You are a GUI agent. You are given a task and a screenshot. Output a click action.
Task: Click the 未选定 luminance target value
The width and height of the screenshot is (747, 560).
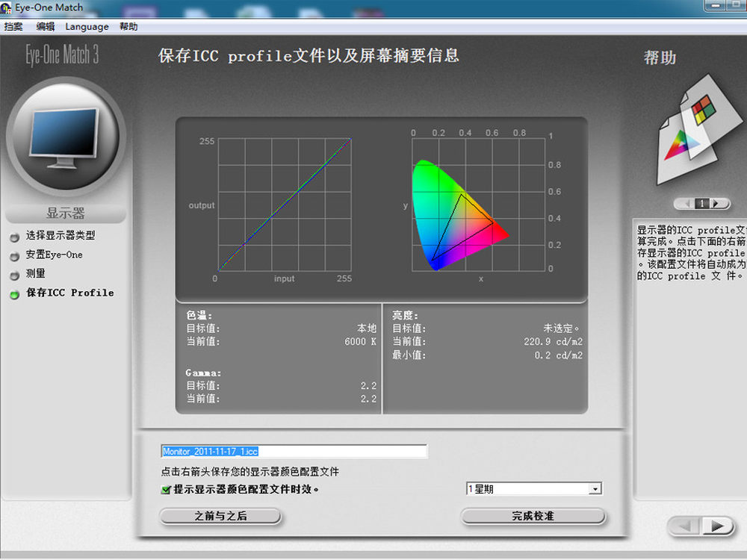click(x=562, y=329)
